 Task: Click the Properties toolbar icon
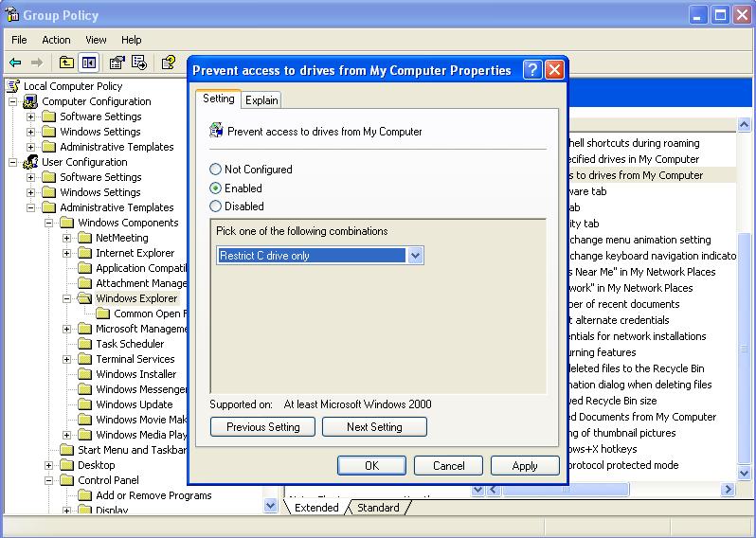pyautogui.click(x=117, y=63)
